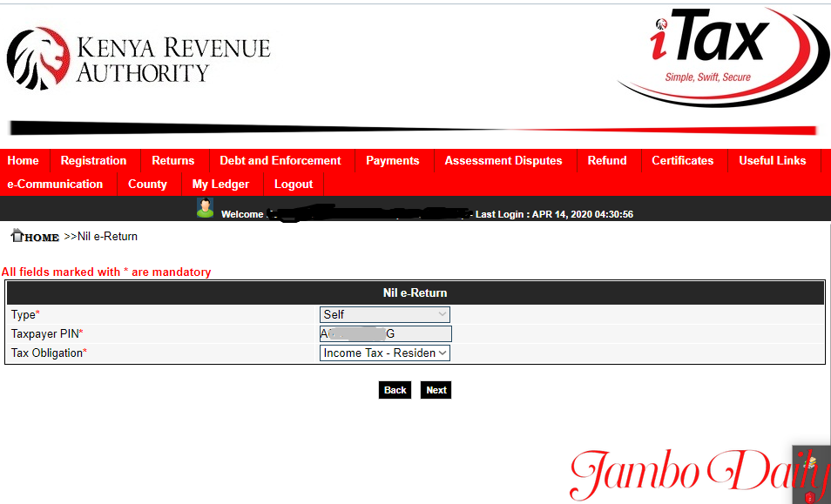This screenshot has width=831, height=504.
Task: Click the green user avatar icon
Action: (x=205, y=208)
